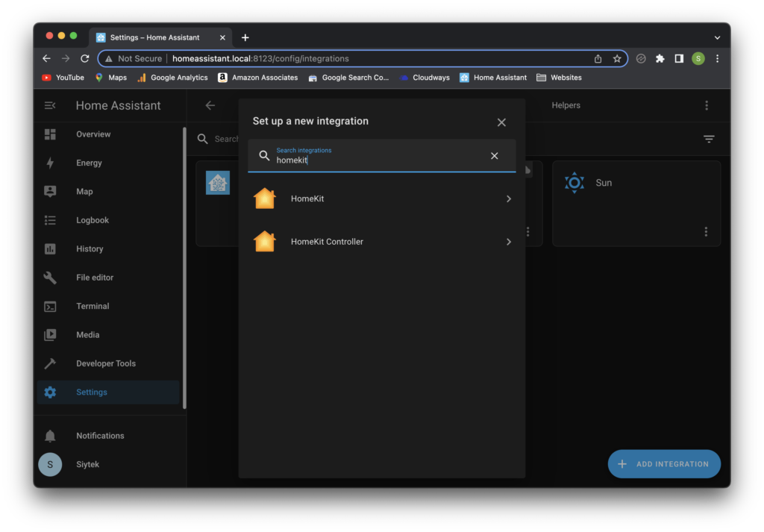
Task: Open the Chrome three-dot menu
Action: pyautogui.click(x=717, y=58)
